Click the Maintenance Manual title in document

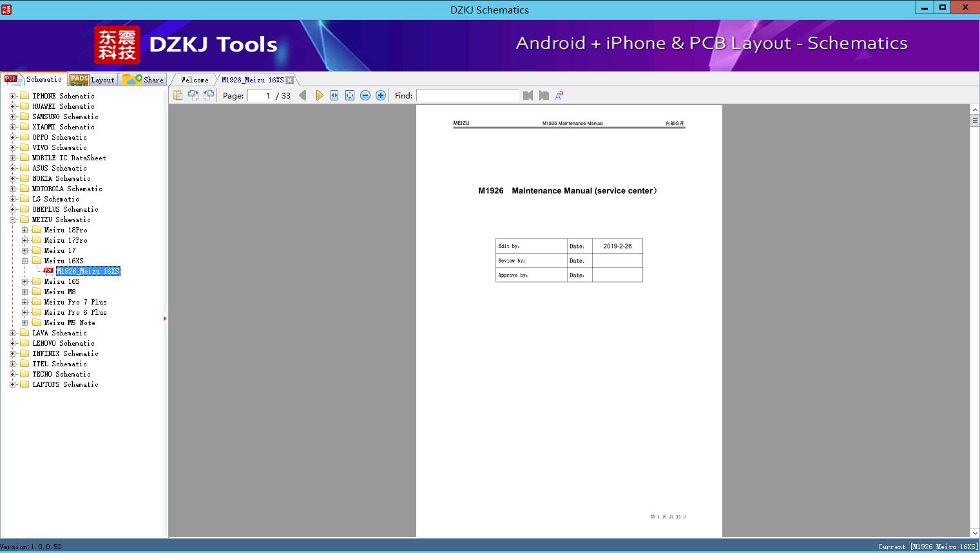568,191
